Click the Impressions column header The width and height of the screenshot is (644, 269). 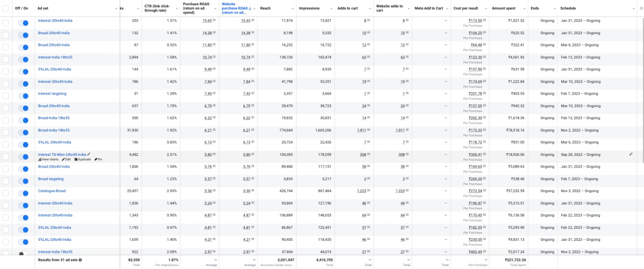pos(309,8)
